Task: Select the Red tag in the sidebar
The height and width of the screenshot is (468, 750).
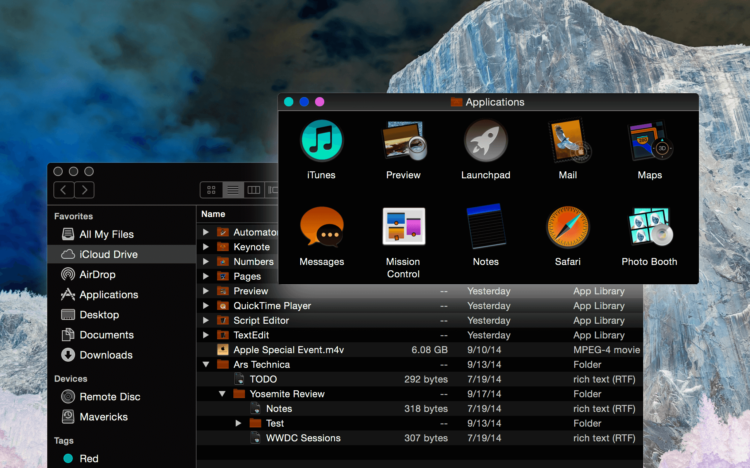Action: (121, 458)
